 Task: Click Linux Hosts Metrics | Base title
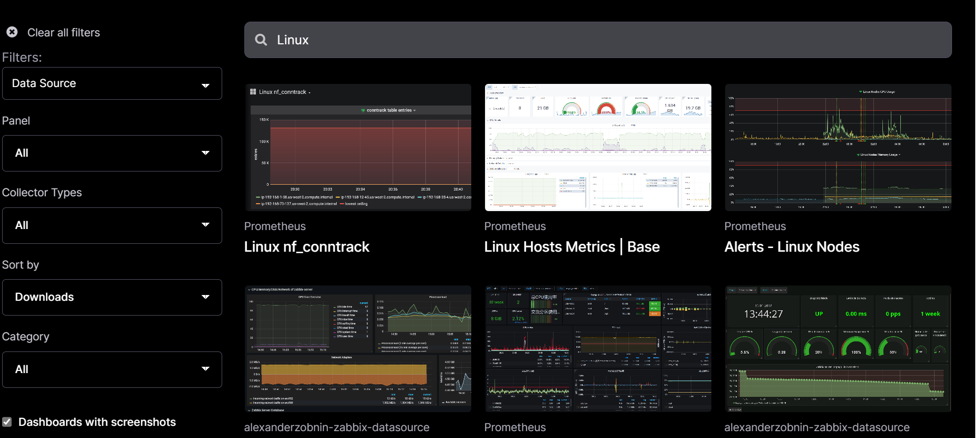[572, 247]
